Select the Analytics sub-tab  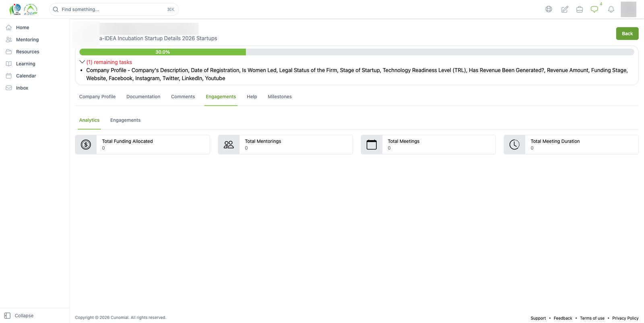point(89,120)
